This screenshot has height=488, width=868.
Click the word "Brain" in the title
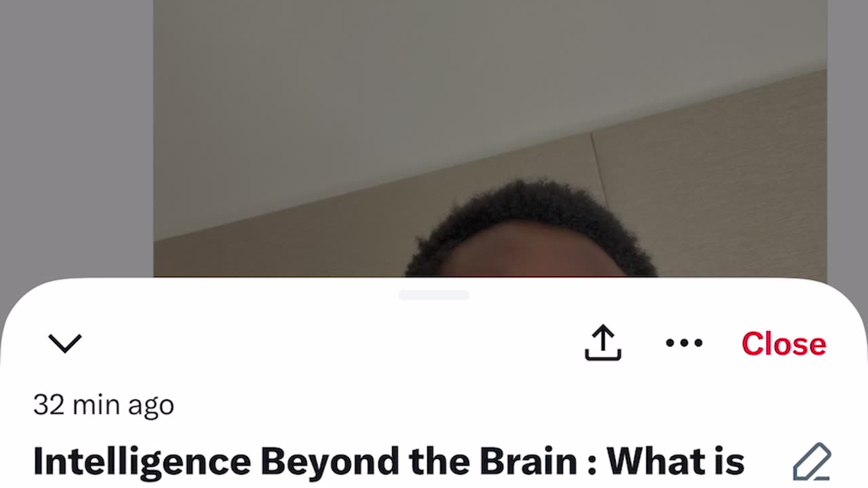pos(530,462)
